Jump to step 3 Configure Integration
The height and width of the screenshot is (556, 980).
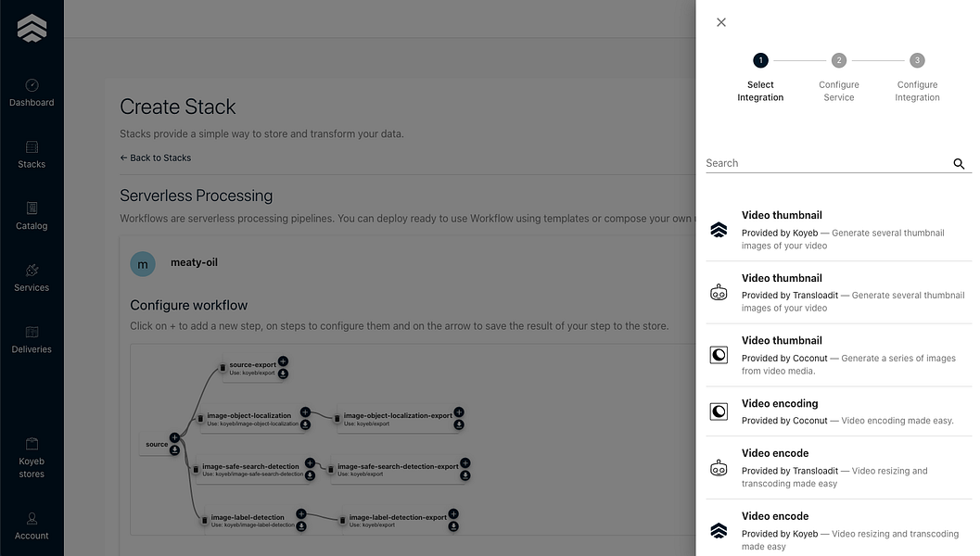[917, 61]
